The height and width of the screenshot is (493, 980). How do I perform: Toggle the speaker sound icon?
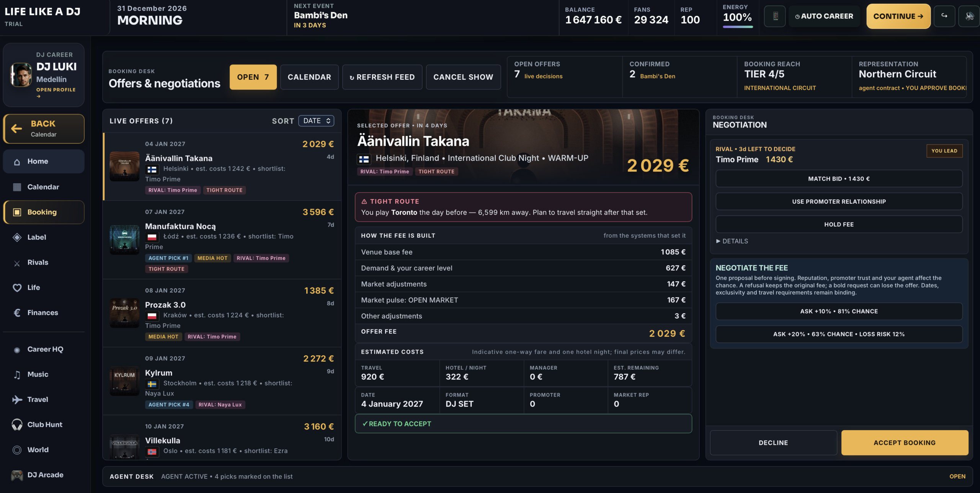coord(969,16)
